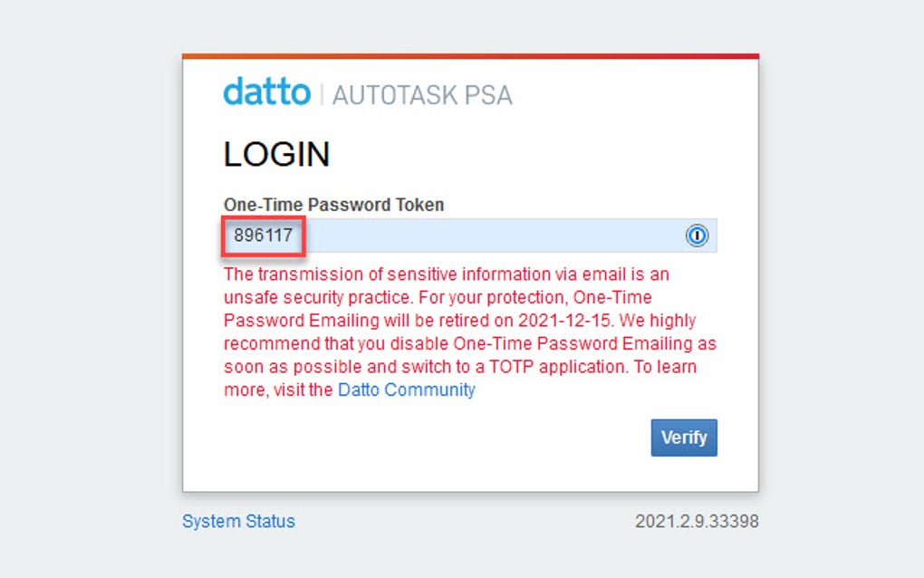This screenshot has height=578, width=924.
Task: Click the AUTOTASK PSA wordmark
Action: (420, 94)
